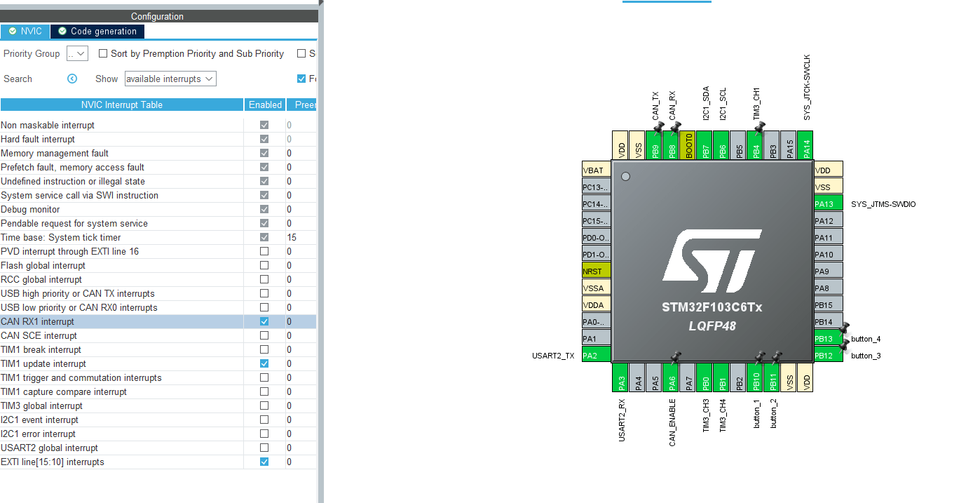Image resolution: width=980 pixels, height=503 pixels.
Task: Select the CAN RX1 interrupt row
Action: 119,321
